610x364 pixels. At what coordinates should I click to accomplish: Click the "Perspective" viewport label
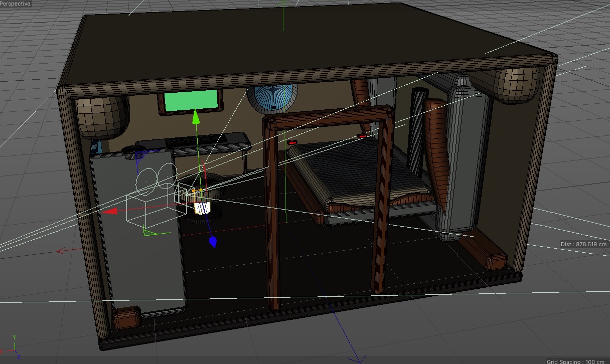(16, 4)
